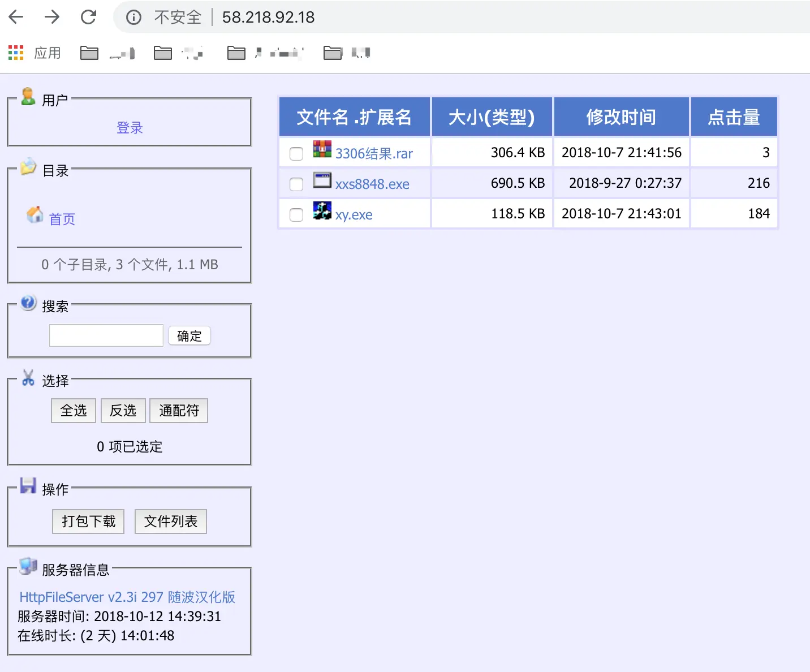Click the user avatar icon beside 用户
Image resolution: width=810 pixels, height=672 pixels.
click(x=28, y=97)
